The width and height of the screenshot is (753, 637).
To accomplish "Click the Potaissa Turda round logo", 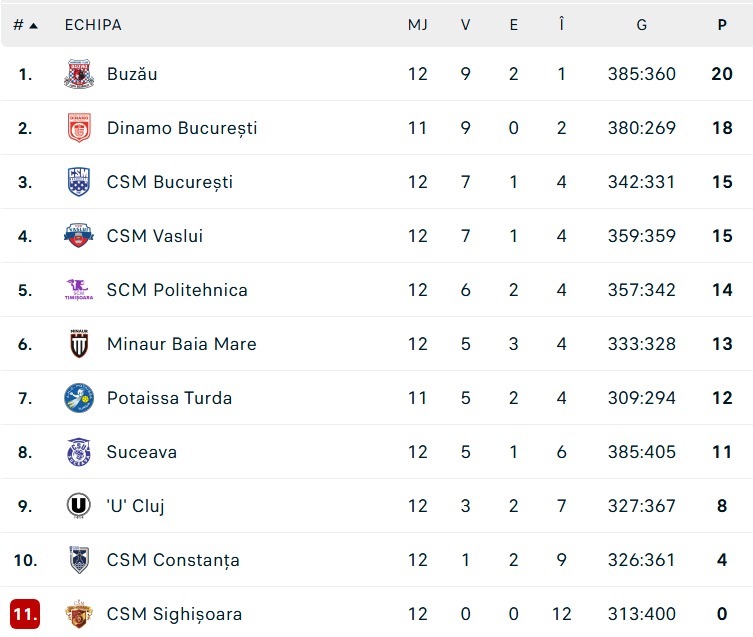I will 79,398.
